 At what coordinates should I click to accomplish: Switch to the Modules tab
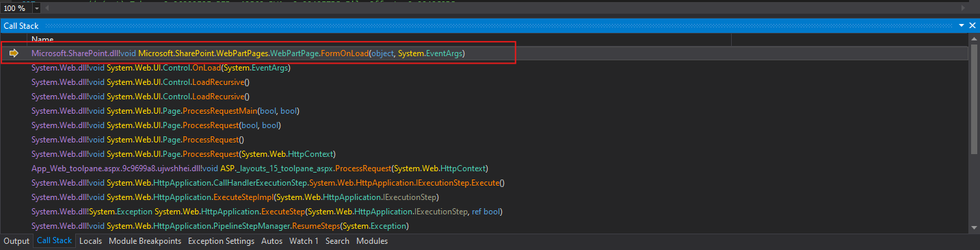tap(372, 241)
